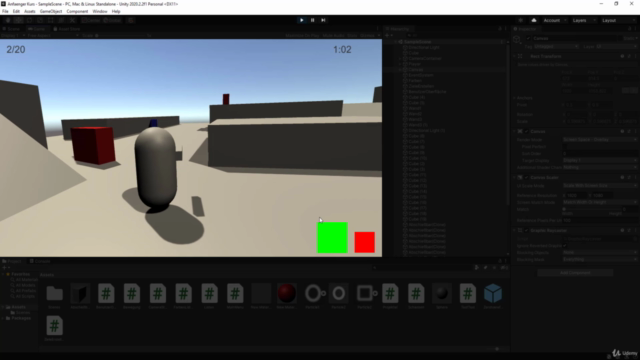Image resolution: width=640 pixels, height=360 pixels.
Task: Open the Component menu
Action: (x=77, y=11)
